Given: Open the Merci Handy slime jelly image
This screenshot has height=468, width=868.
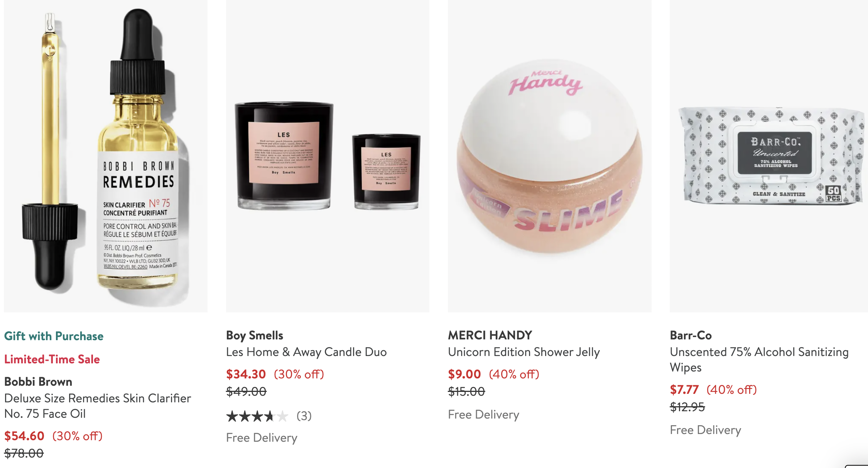Looking at the screenshot, I should point(550,156).
